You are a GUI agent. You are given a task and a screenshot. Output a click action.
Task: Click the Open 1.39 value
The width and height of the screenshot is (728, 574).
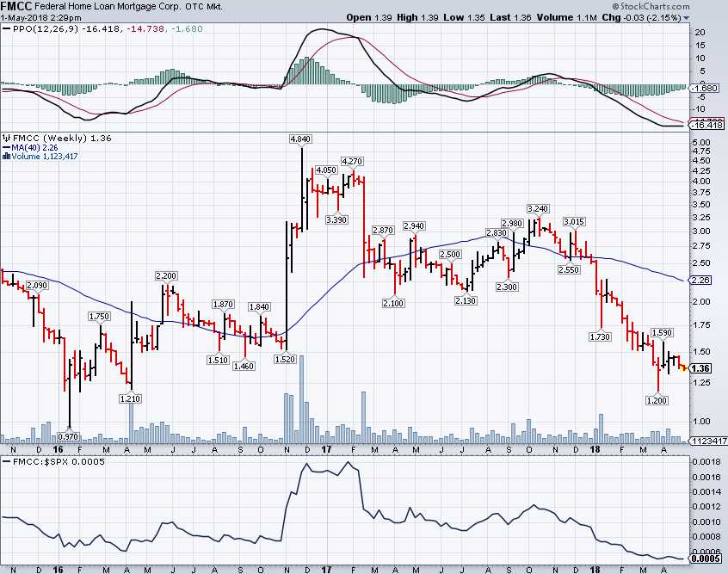point(369,18)
